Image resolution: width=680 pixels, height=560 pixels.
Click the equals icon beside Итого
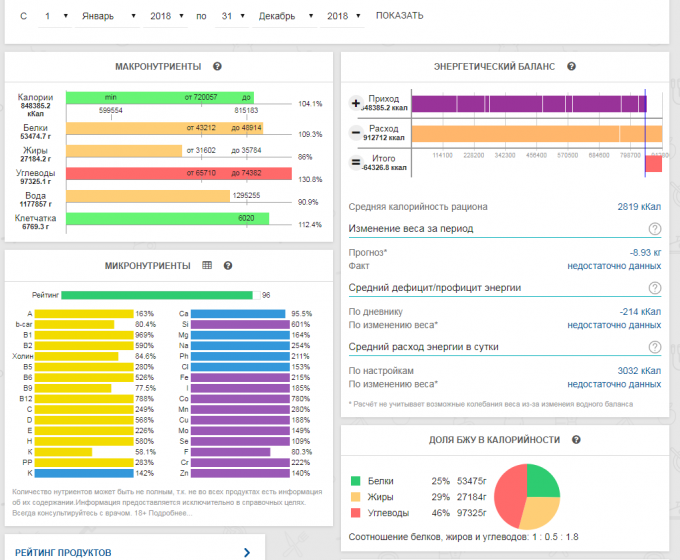356,163
